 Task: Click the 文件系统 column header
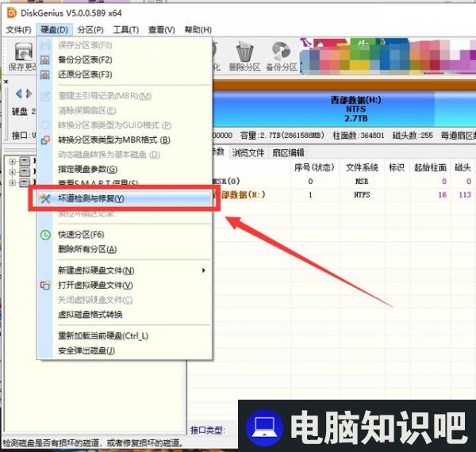[362, 167]
